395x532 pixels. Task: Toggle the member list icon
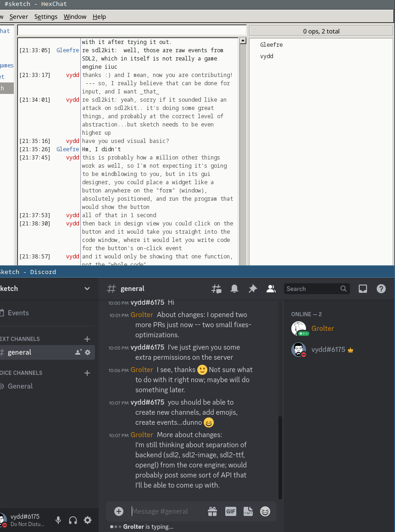click(271, 289)
